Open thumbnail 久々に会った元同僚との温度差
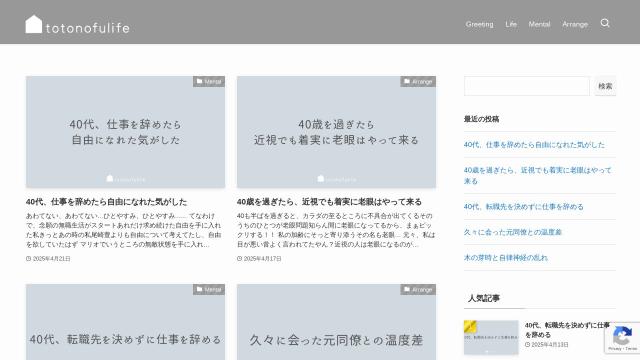This screenshot has height=360, width=640. [336, 322]
